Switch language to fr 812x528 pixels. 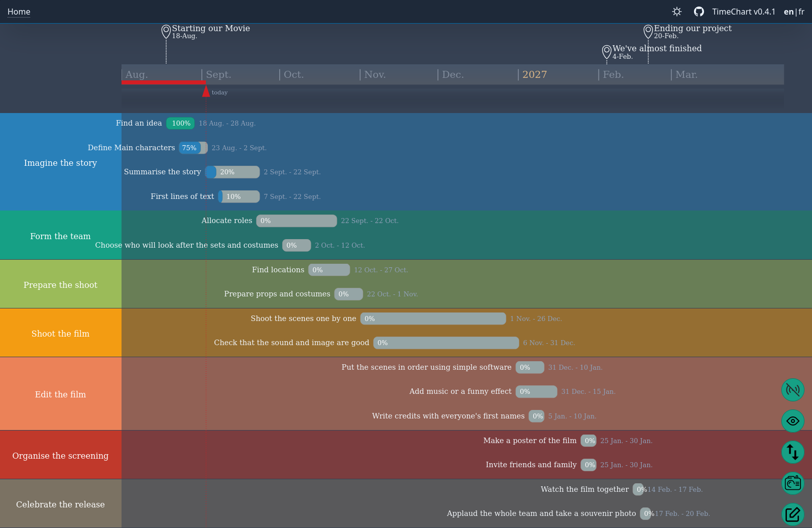tap(801, 12)
